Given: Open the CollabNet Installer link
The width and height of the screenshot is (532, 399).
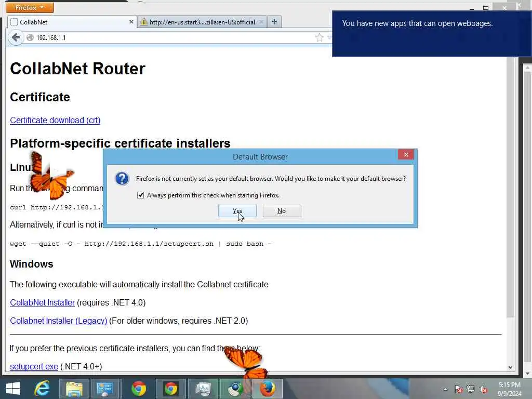Looking at the screenshot, I should tap(42, 303).
